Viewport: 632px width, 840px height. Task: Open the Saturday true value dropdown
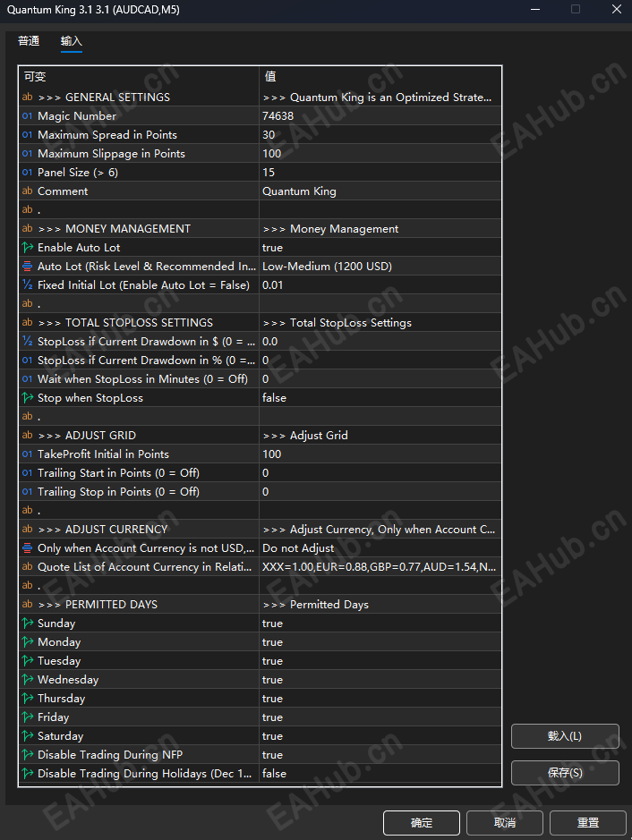[380, 735]
